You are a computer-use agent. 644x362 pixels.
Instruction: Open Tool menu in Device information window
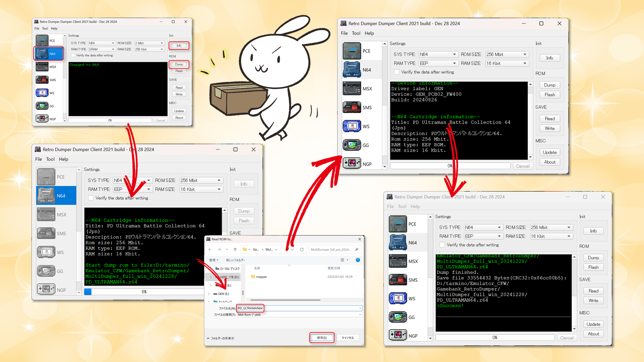[x=356, y=33]
